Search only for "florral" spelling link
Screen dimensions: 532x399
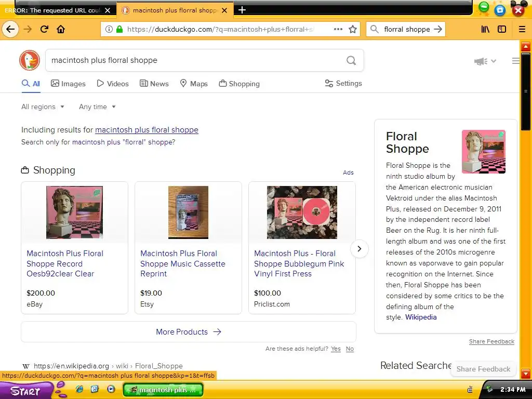124,142
